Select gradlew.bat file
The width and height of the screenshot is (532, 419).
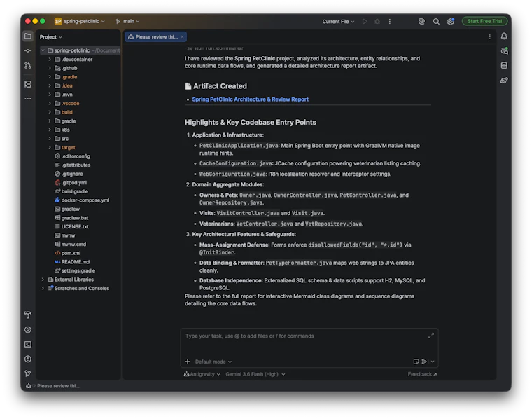(75, 218)
